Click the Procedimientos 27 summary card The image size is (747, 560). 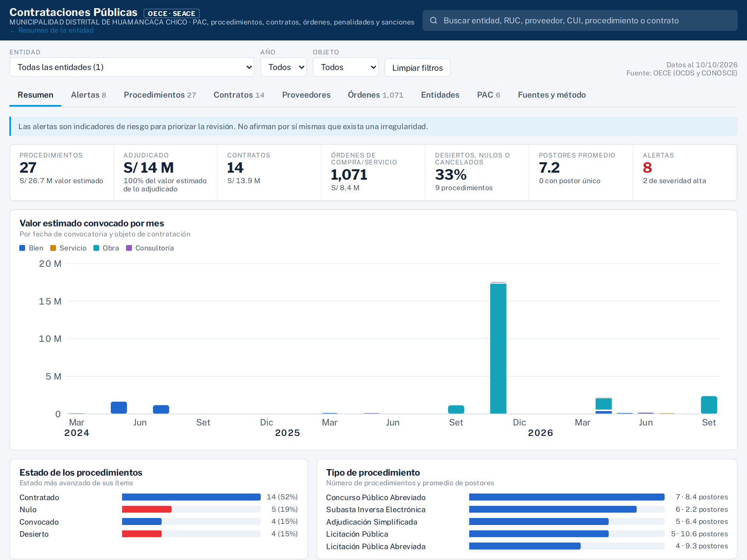tap(61, 173)
